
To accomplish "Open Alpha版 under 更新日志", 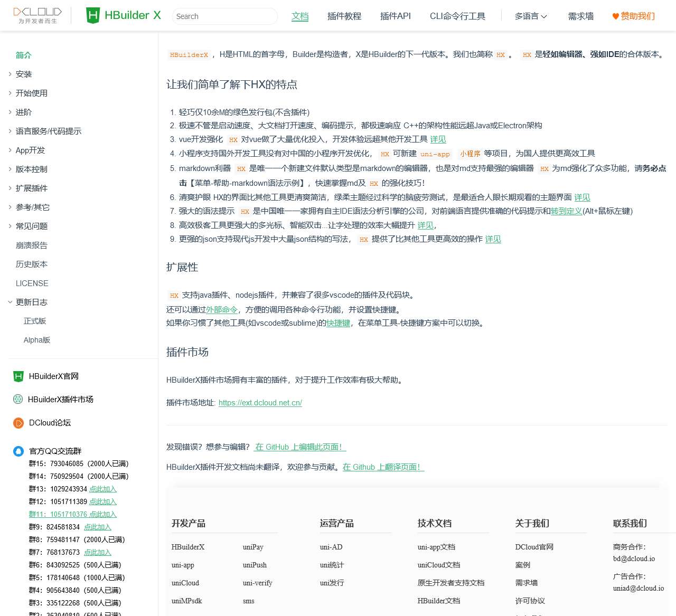I will pos(37,340).
